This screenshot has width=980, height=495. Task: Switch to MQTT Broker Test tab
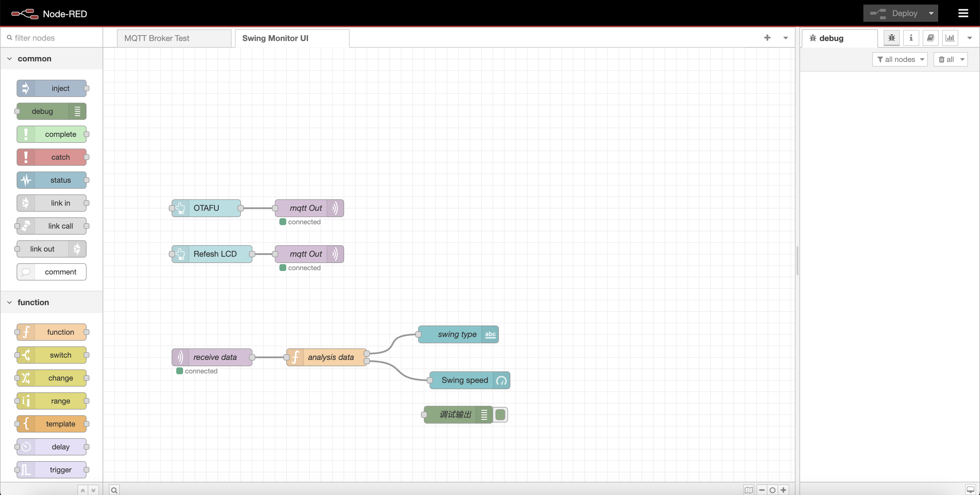[174, 38]
